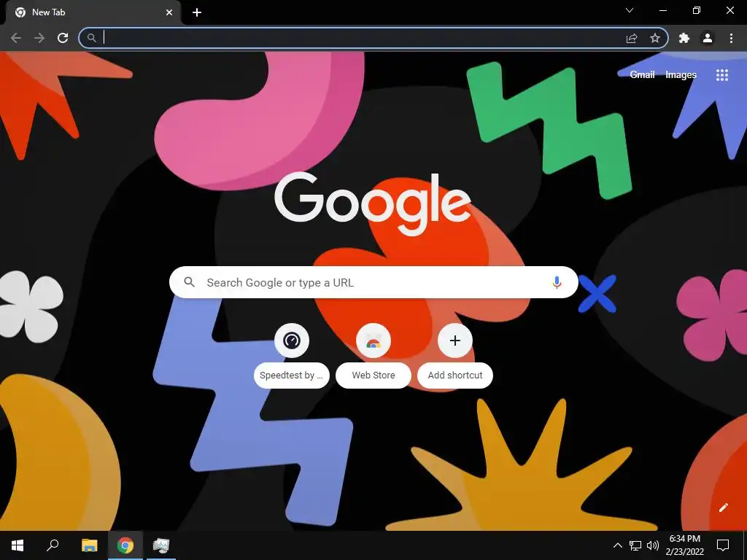Open the Speedtest shortcut tile
The height and width of the screenshot is (560, 747).
coord(292,356)
